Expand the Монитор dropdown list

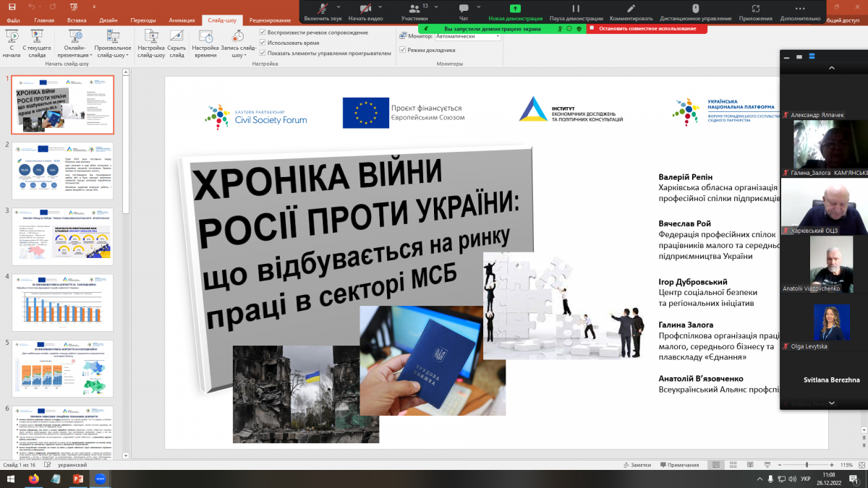pos(497,35)
